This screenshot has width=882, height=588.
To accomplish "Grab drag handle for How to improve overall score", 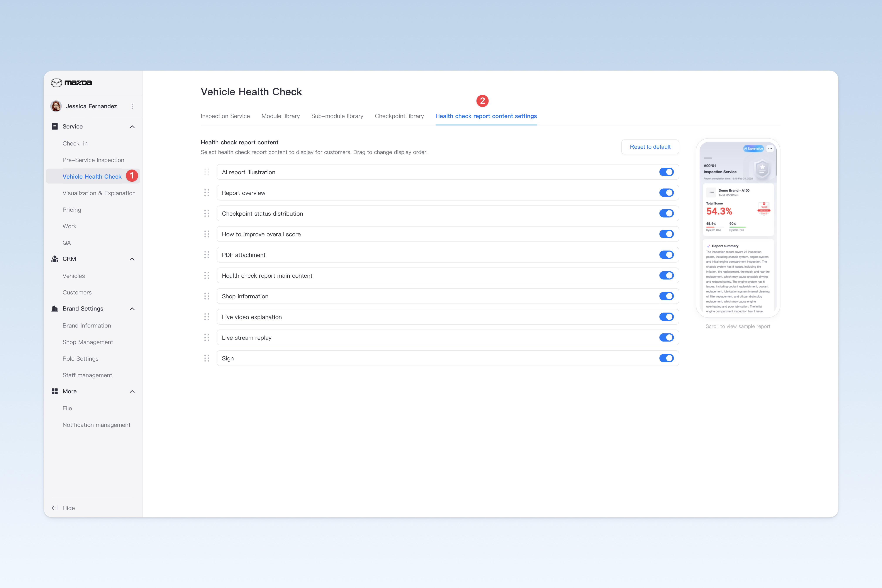I will [207, 234].
